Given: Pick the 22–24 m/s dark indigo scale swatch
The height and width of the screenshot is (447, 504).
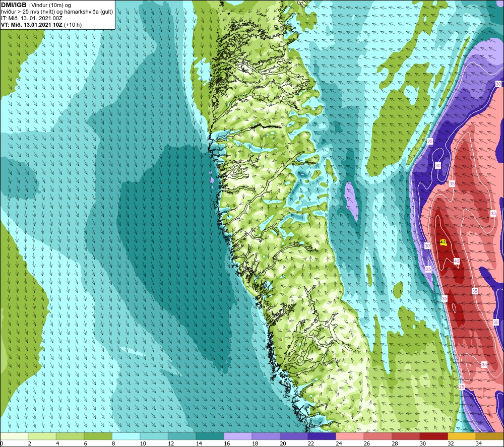Looking at the screenshot, I should [x=322, y=436].
